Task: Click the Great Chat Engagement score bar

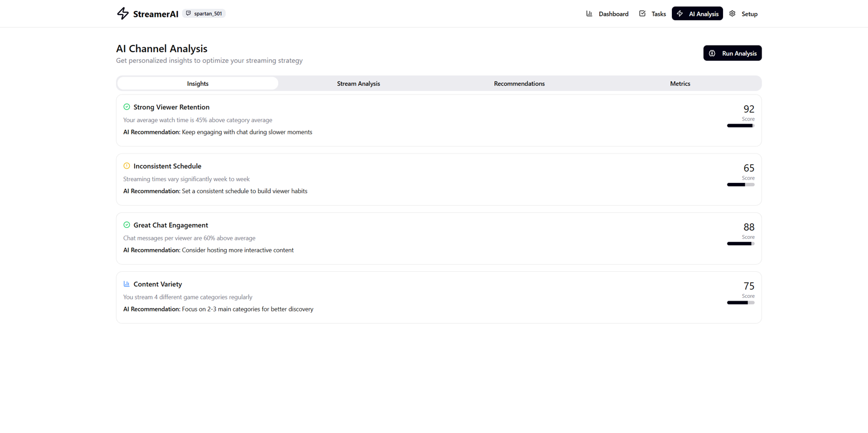Action: click(x=741, y=244)
